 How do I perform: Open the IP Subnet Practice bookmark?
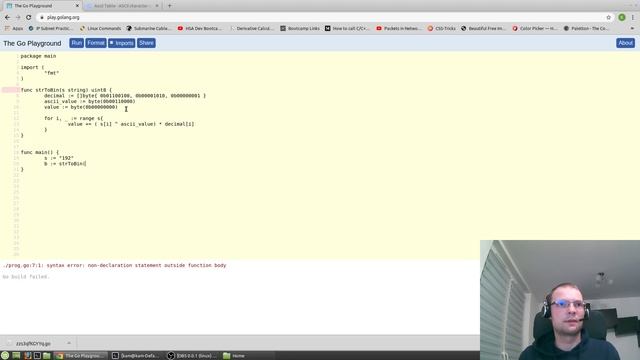coord(51,29)
